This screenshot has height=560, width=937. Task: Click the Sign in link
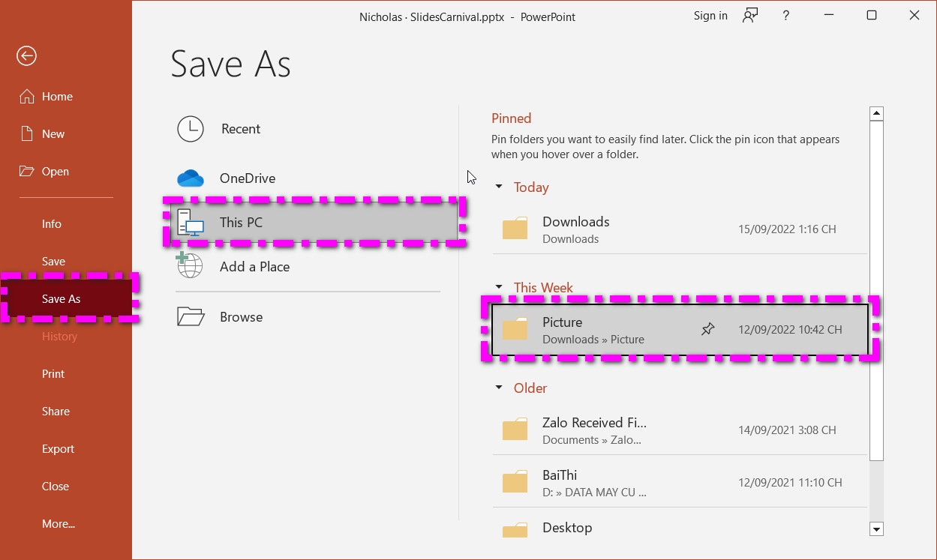pyautogui.click(x=710, y=15)
